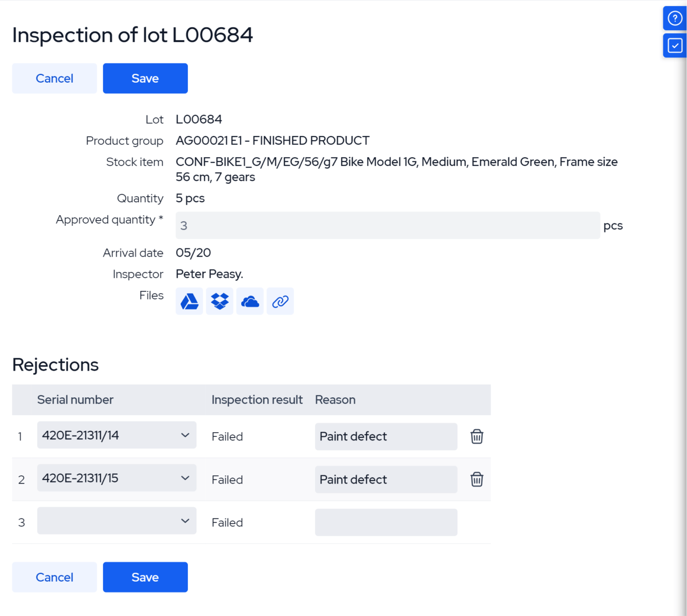Click the Rejections section heading

56,364
